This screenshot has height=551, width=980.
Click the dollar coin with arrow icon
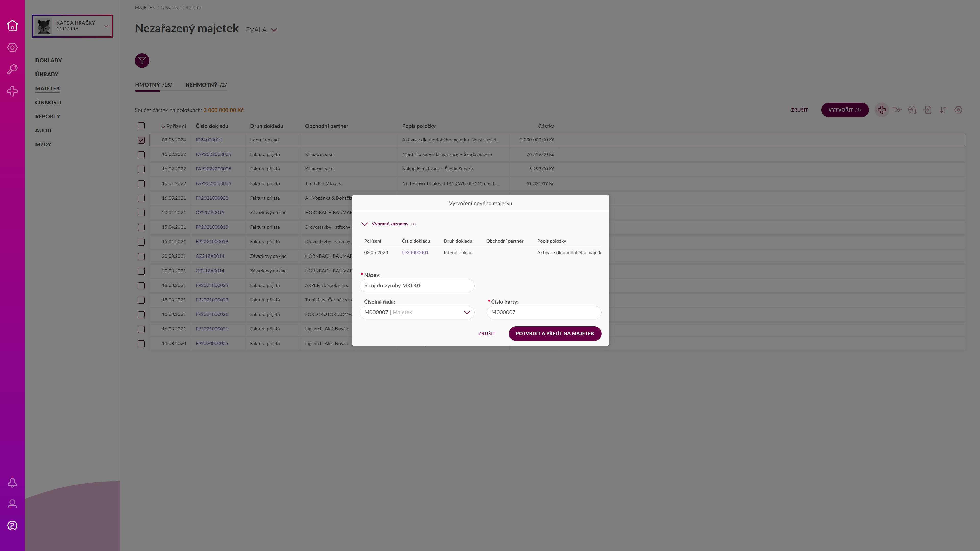pos(912,110)
